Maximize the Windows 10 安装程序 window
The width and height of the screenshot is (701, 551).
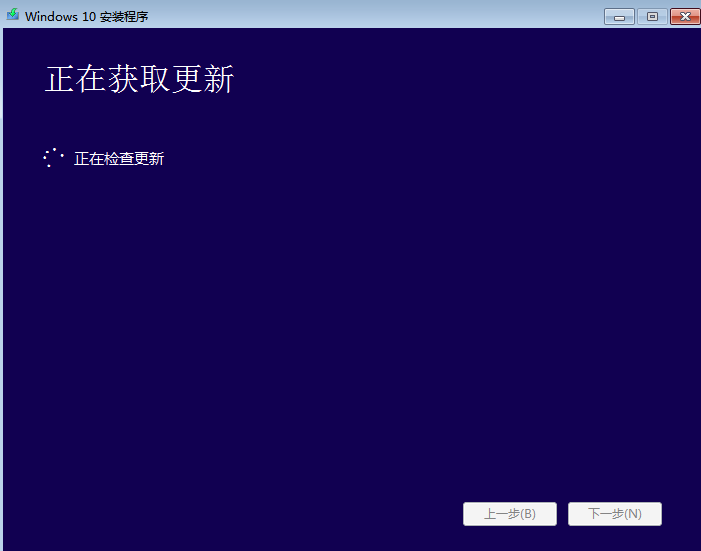point(652,17)
